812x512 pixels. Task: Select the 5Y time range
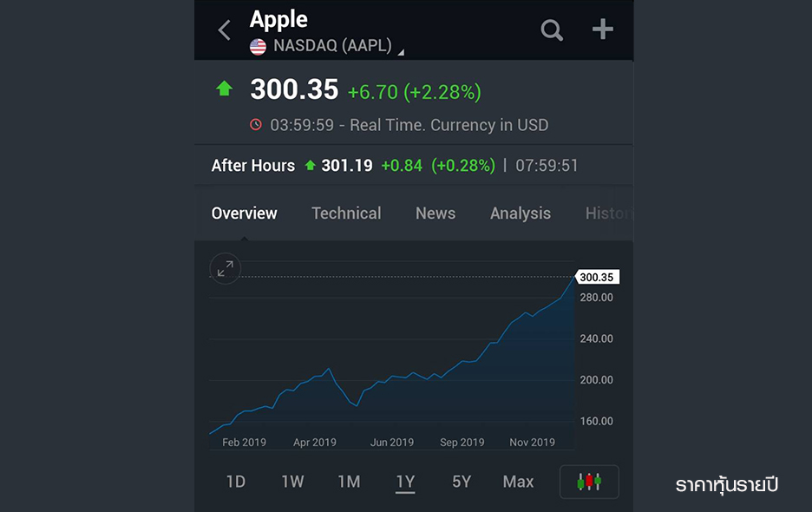[x=462, y=482]
